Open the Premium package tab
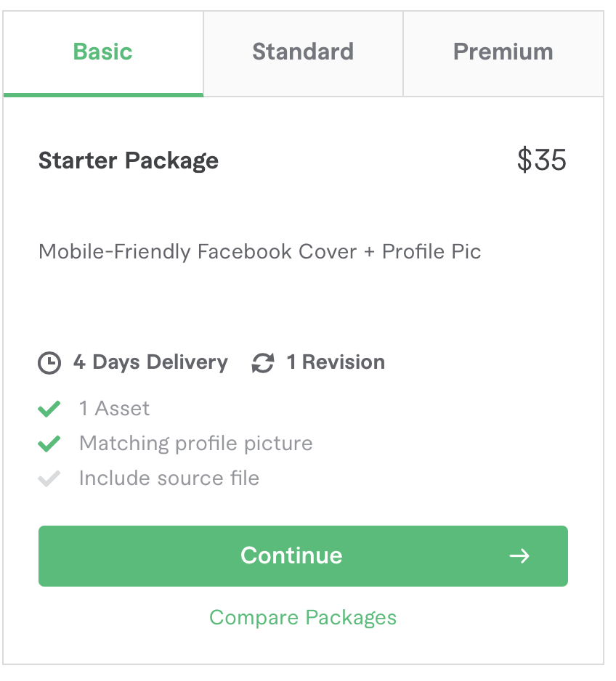 point(503,52)
